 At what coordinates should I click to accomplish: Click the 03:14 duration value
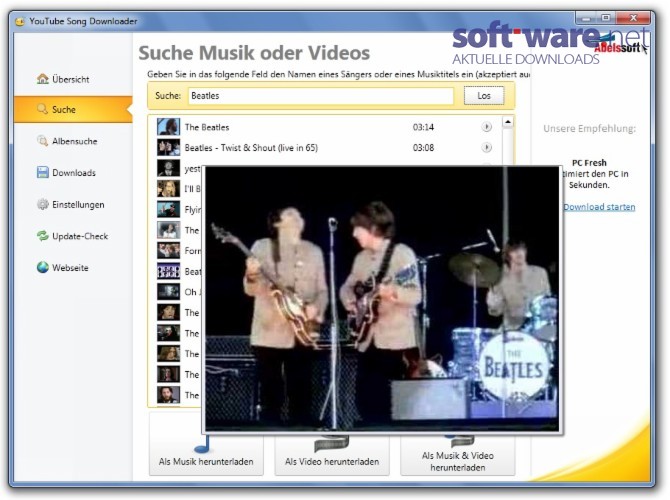pos(423,127)
